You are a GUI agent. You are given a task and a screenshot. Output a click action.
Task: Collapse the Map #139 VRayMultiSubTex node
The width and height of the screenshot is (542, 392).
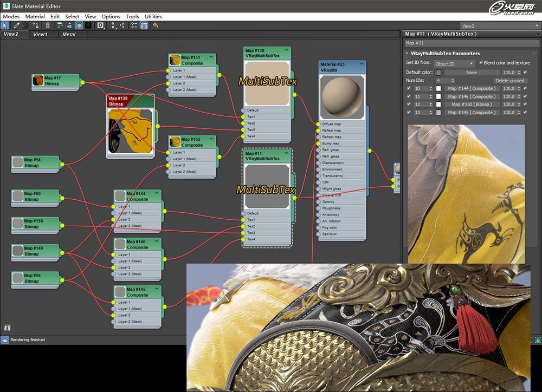pyautogui.click(x=286, y=50)
